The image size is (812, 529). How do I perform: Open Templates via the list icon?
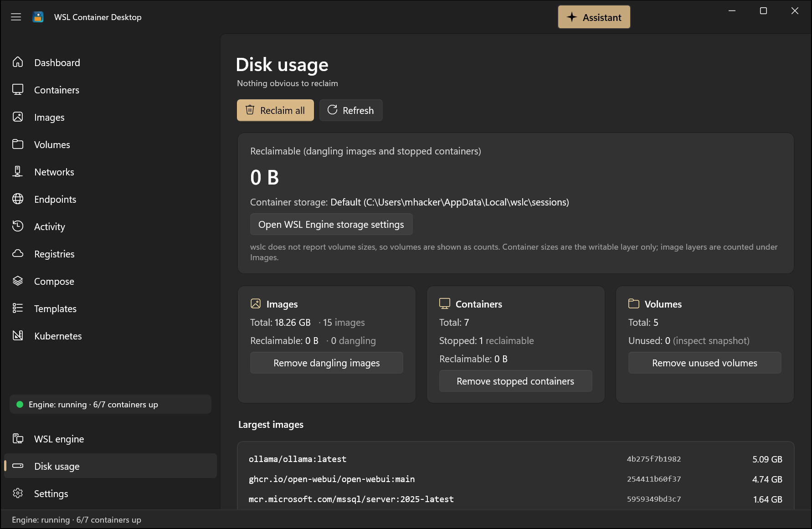click(x=18, y=308)
